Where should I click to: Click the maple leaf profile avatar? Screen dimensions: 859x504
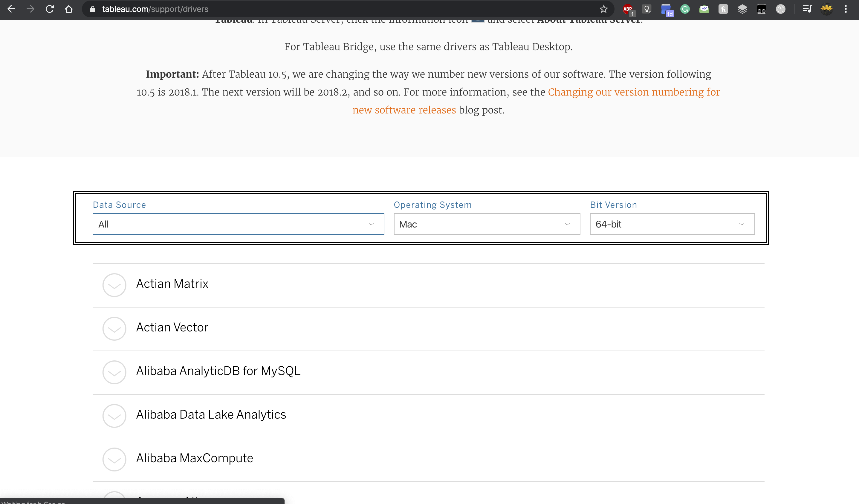pyautogui.click(x=826, y=9)
